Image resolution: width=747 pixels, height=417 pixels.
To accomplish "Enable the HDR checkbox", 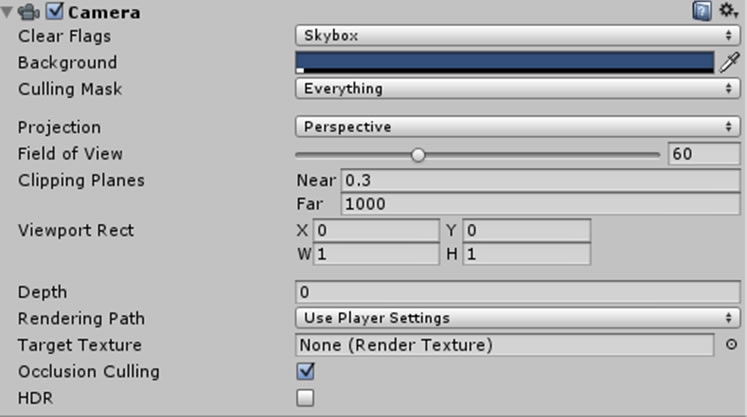I will tap(305, 397).
